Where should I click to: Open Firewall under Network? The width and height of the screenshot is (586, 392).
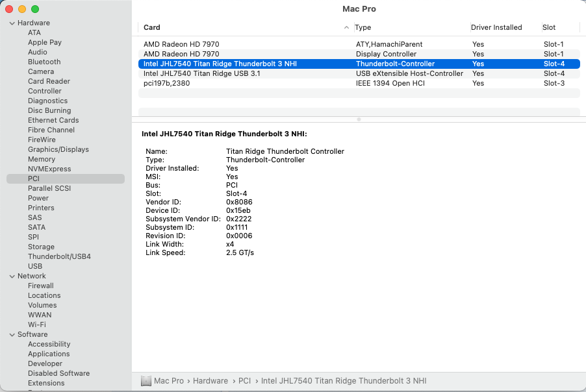click(x=41, y=286)
